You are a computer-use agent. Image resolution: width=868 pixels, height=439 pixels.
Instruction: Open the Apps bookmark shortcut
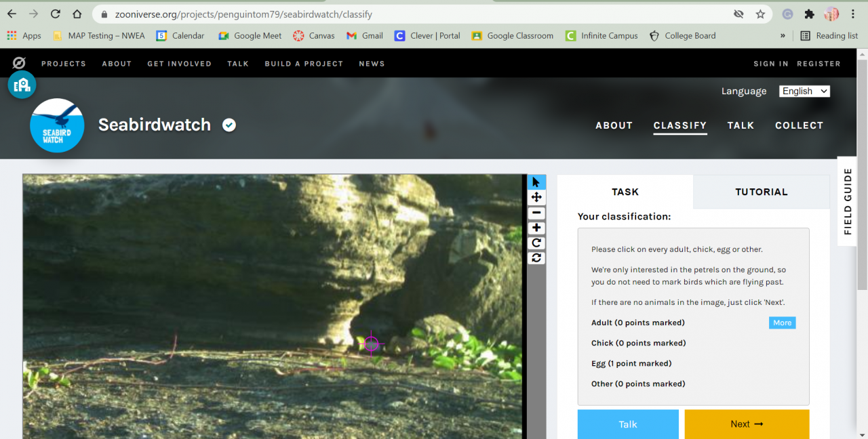coord(24,36)
